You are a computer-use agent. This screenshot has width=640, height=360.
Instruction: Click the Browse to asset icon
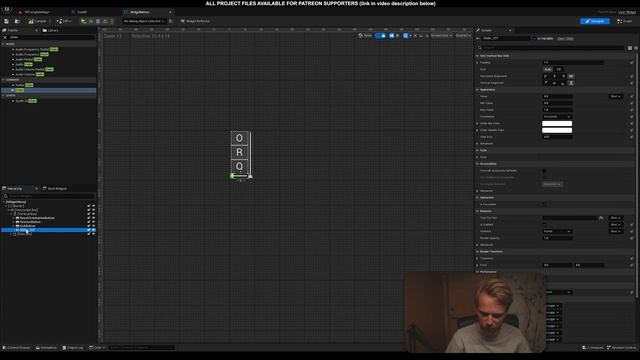[17, 21]
